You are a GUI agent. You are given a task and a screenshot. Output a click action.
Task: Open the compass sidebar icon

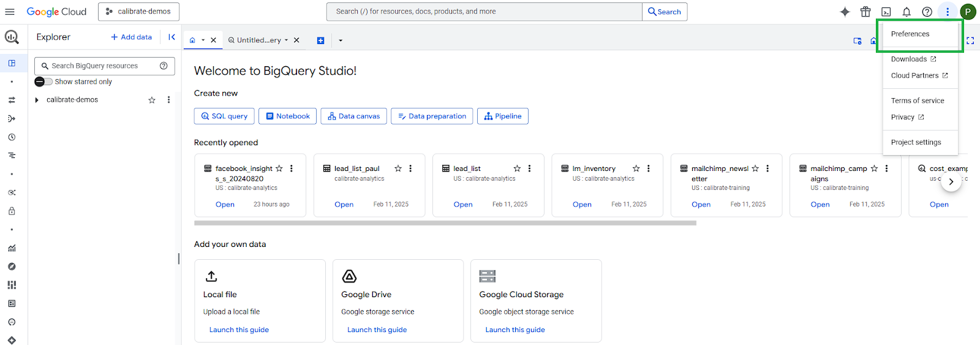click(x=12, y=267)
